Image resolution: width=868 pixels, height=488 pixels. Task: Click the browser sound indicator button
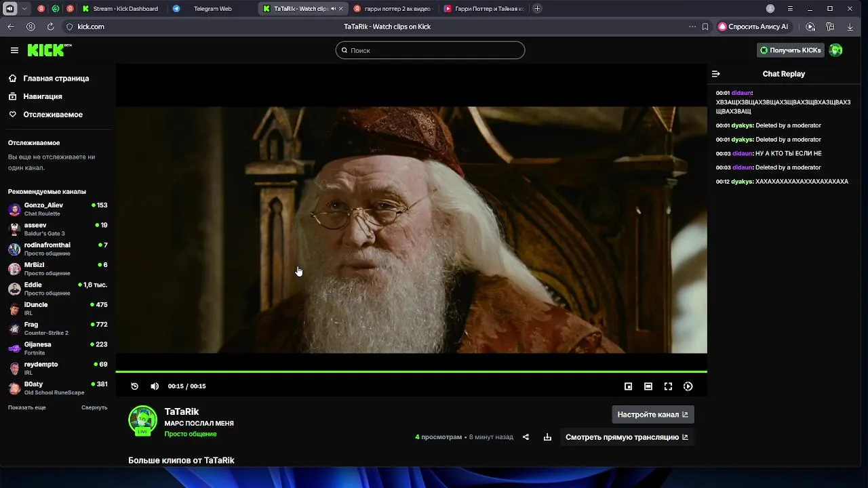(9, 9)
